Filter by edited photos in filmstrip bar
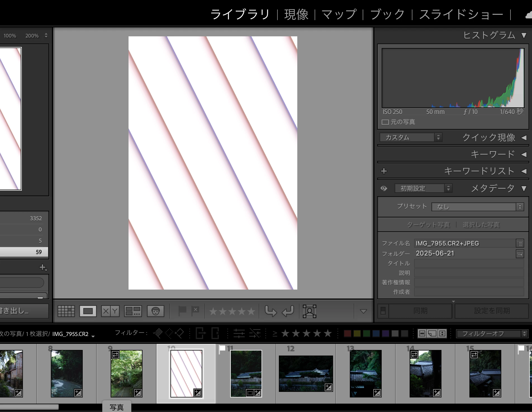This screenshot has height=412, width=532. pos(239,333)
